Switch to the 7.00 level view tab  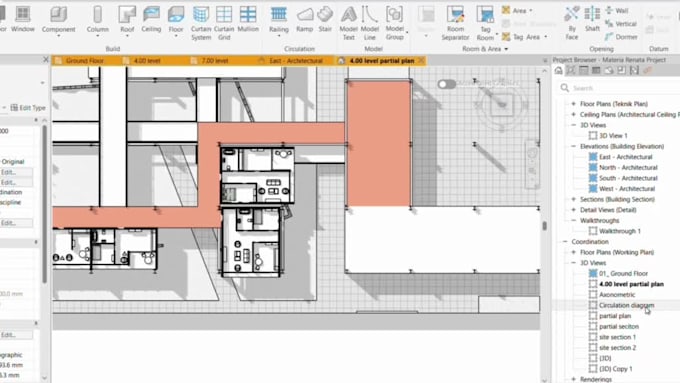click(215, 61)
